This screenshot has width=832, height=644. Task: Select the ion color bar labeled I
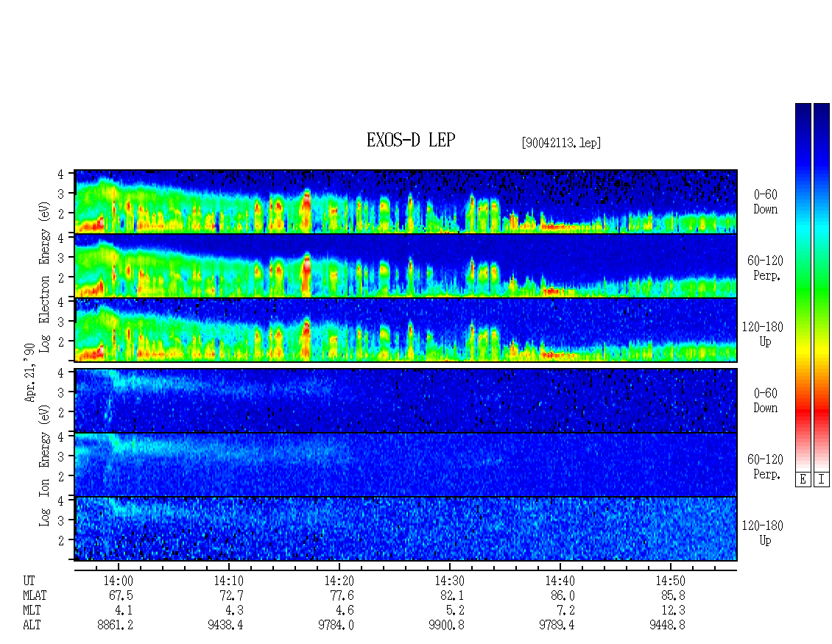pyautogui.click(x=822, y=287)
